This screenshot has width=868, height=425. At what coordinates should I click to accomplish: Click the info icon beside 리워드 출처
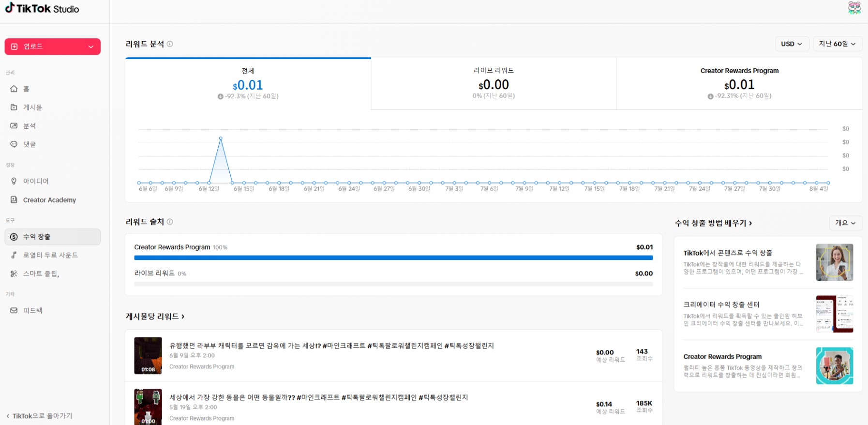pyautogui.click(x=170, y=222)
